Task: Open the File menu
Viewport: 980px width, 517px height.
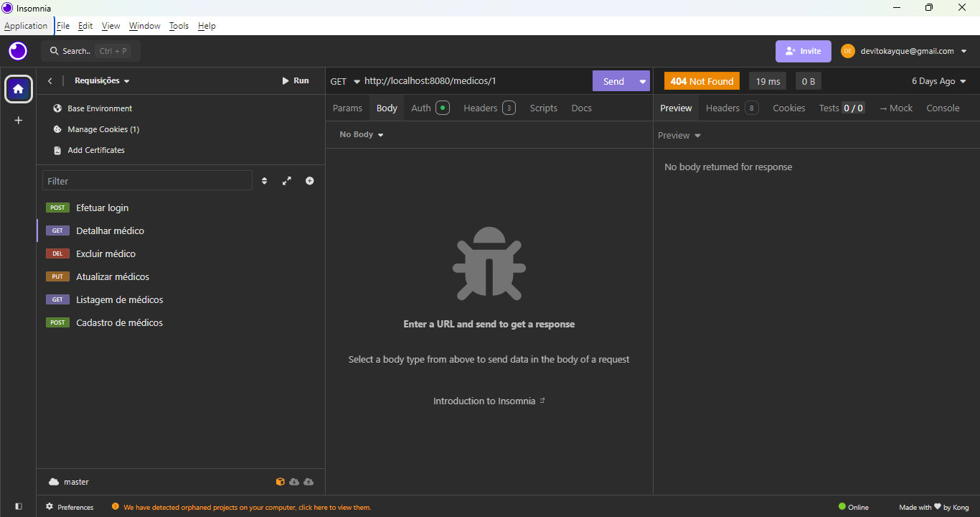Action: (63, 26)
